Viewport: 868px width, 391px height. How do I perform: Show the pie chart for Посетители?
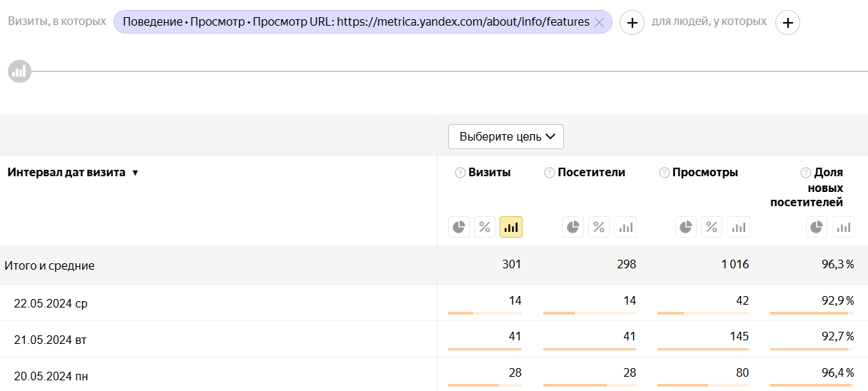pos(573,227)
